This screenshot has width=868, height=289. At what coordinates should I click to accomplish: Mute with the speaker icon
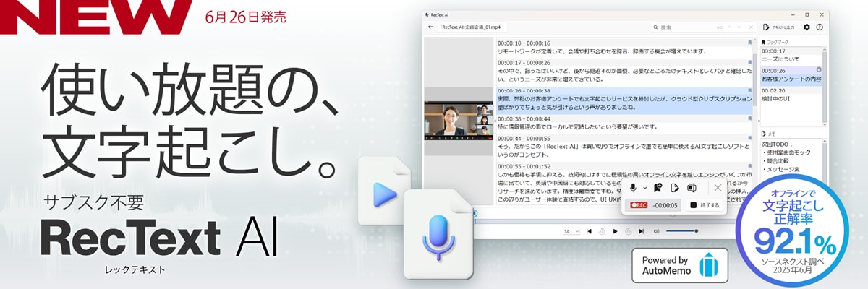657,231
